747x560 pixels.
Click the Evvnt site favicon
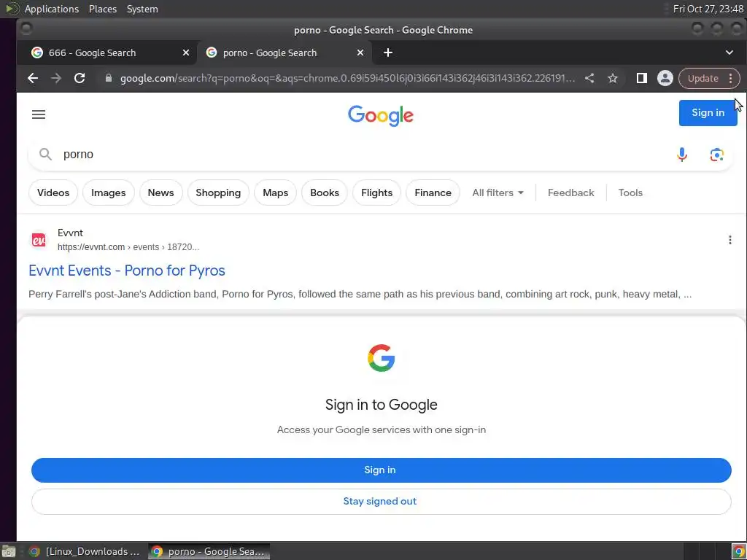39,240
